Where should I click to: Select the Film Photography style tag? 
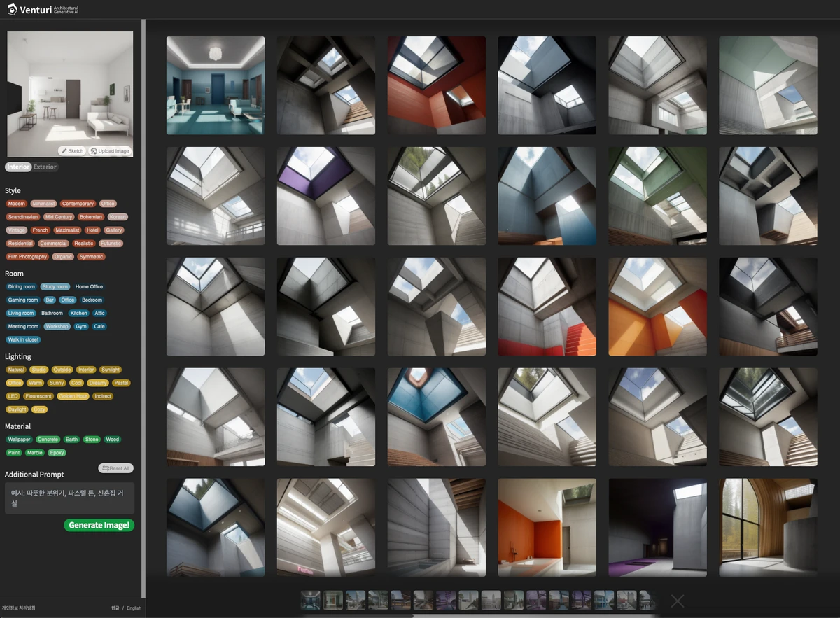[28, 257]
